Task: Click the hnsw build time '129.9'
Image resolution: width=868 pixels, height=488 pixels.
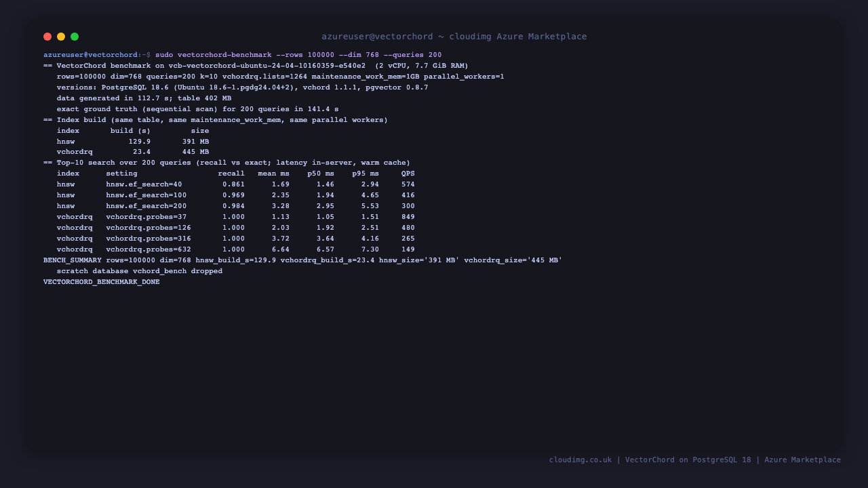Action: click(140, 142)
